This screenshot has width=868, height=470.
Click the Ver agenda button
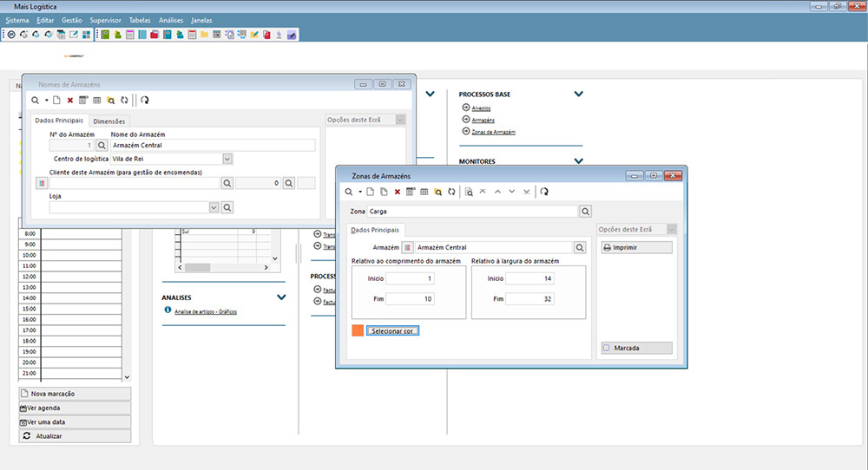pos(75,408)
